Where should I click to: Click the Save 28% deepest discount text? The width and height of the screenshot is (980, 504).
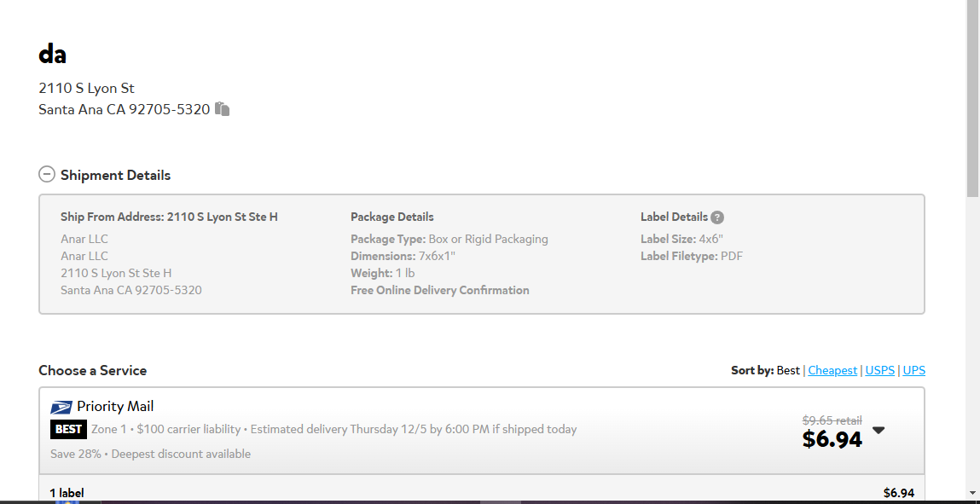point(151,454)
